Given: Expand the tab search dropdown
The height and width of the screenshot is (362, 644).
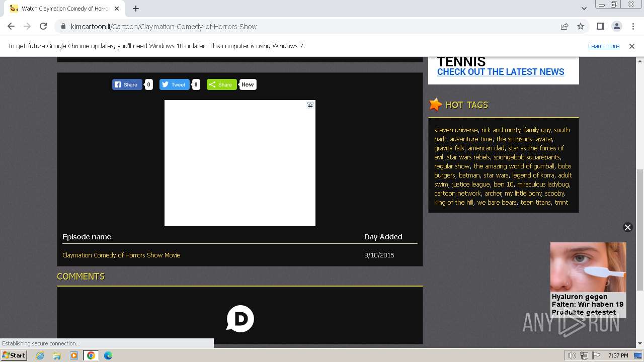Looking at the screenshot, I should click(x=584, y=9).
